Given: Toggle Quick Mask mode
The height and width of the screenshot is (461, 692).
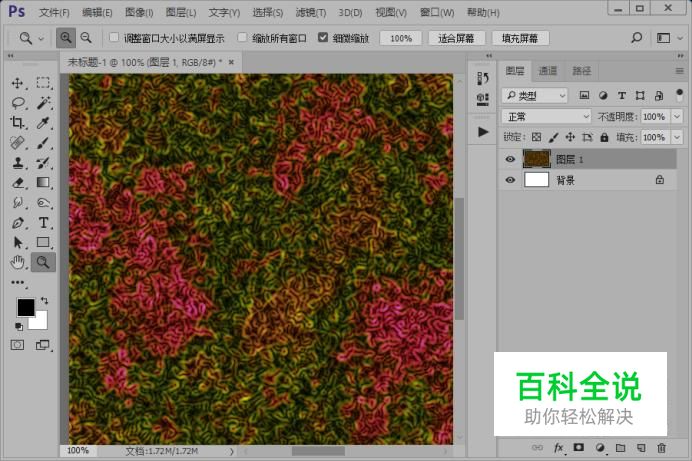Looking at the screenshot, I should 17,345.
